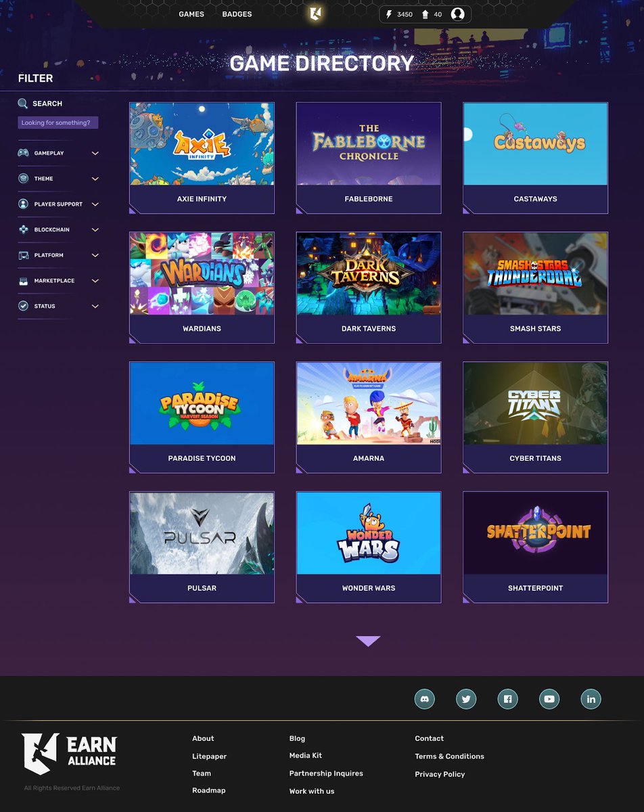Screen dimensions: 644x812
Task: Expand the Status filter chevron
Action: pyautogui.click(x=95, y=307)
